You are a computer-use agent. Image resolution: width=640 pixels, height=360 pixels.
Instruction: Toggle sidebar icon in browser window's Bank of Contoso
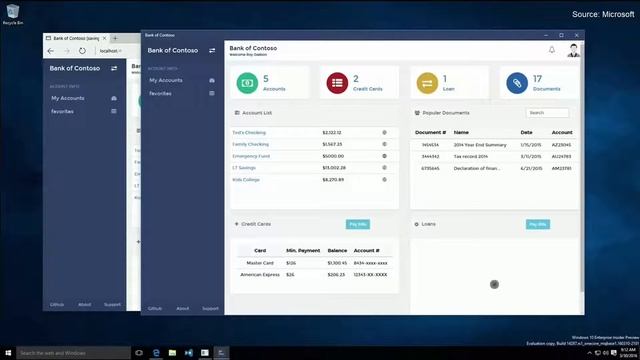pyautogui.click(x=114, y=69)
